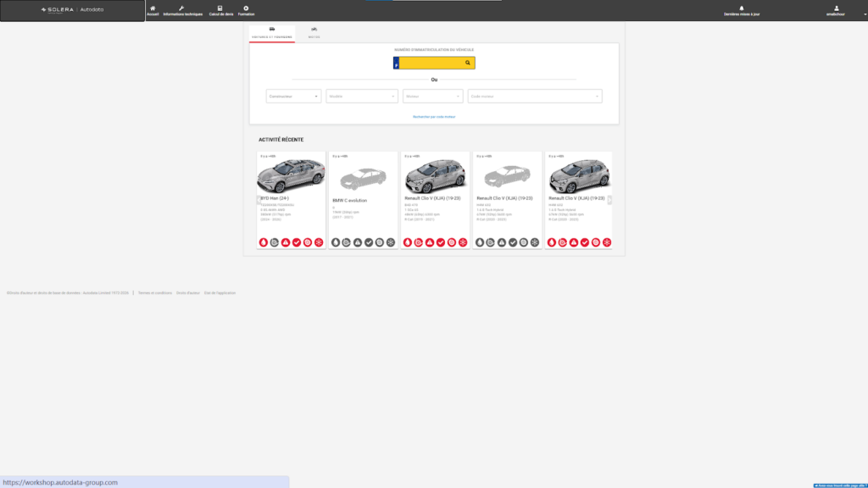Open the Code moteur dropdown
This screenshot has width=868, height=488.
[x=535, y=97]
